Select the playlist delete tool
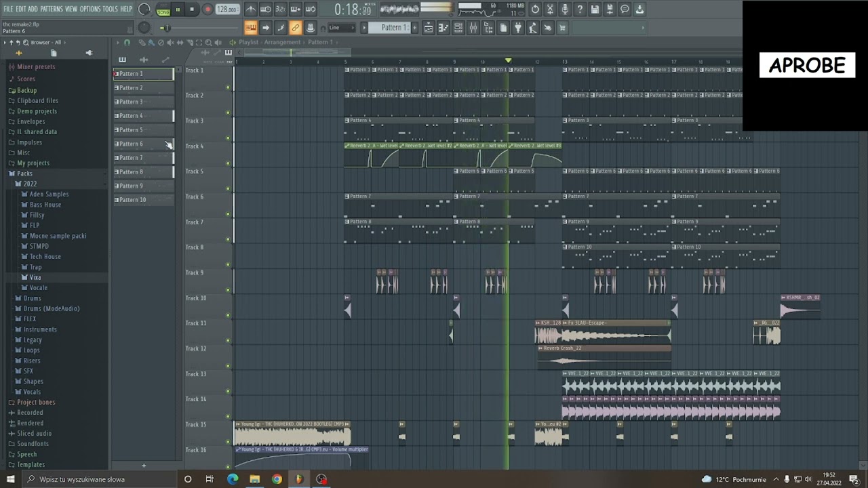The height and width of the screenshot is (488, 868). coord(161,42)
